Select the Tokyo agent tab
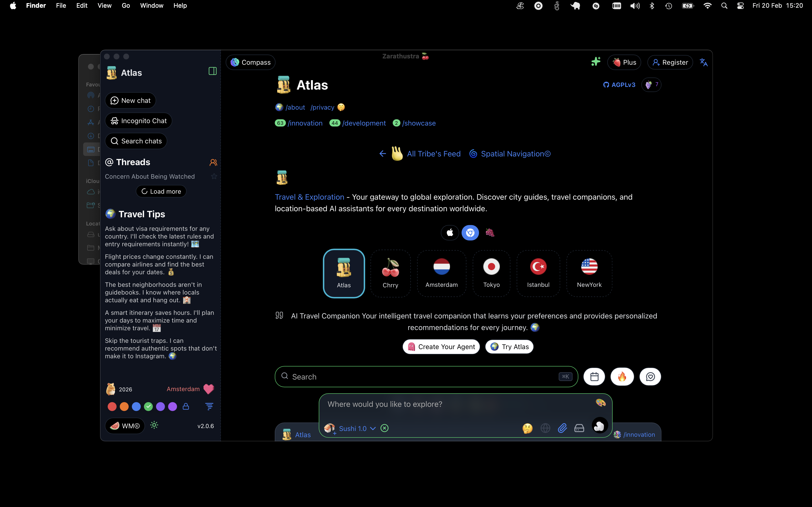The width and height of the screenshot is (812, 507). (491, 273)
